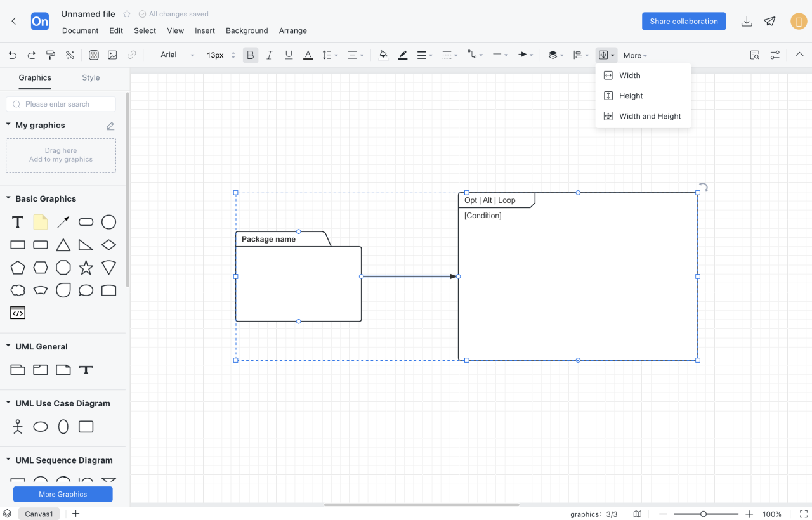The width and height of the screenshot is (812, 520).
Task: Toggle underline text formatting
Action: pyautogui.click(x=289, y=55)
